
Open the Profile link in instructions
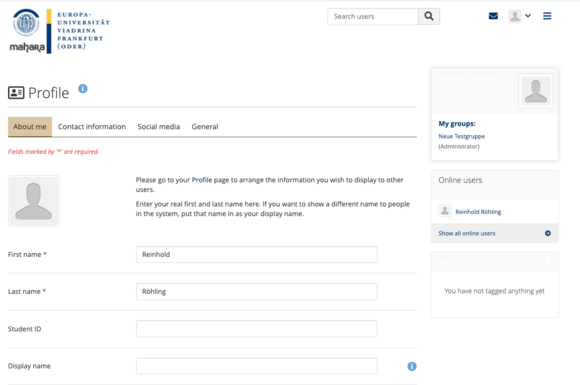tap(202, 180)
